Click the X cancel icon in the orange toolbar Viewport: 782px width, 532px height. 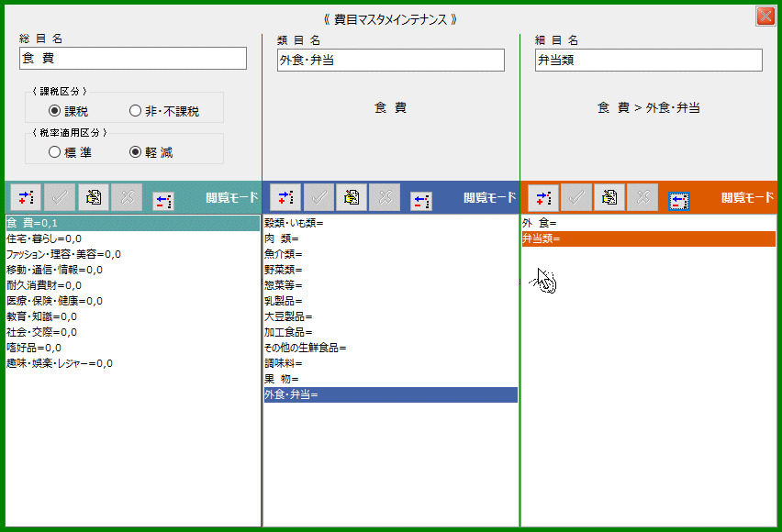(642, 197)
